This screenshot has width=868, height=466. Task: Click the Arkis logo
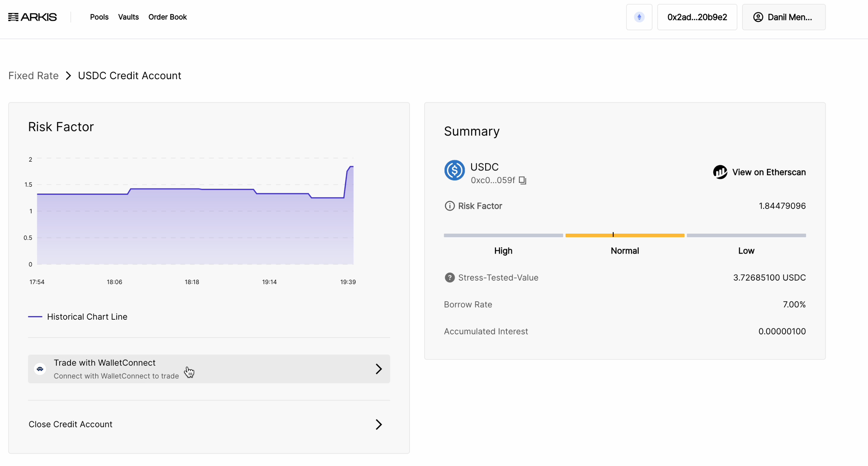coord(32,17)
